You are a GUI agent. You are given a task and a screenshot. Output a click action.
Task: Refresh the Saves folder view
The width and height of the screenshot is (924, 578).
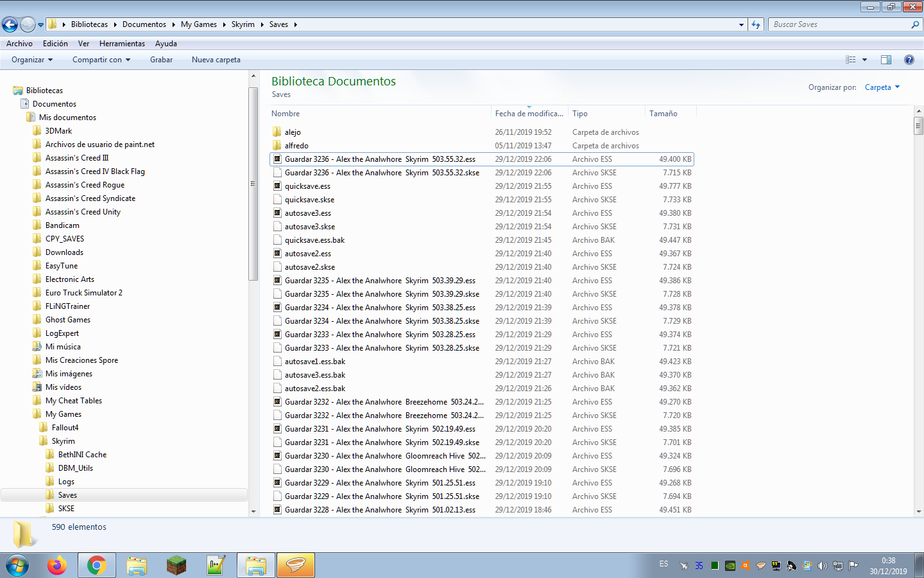[756, 24]
